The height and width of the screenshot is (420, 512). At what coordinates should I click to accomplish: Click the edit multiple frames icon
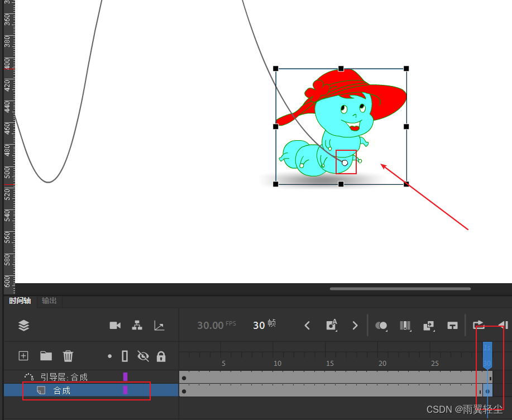(x=405, y=326)
